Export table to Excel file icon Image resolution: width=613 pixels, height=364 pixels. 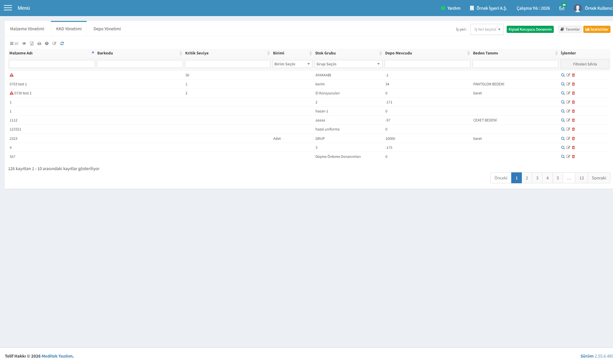coord(32,43)
